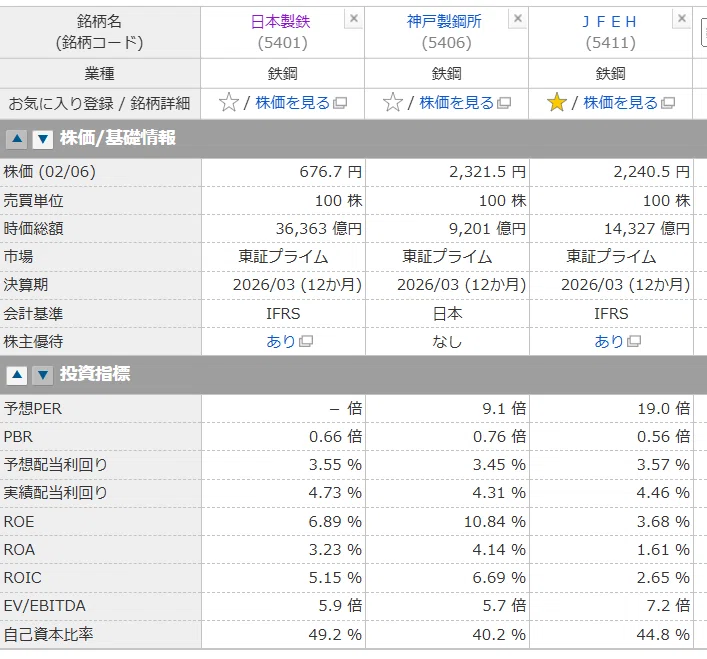The image size is (707, 659).
Task: Click the 決算期 row label
Action: point(26,285)
